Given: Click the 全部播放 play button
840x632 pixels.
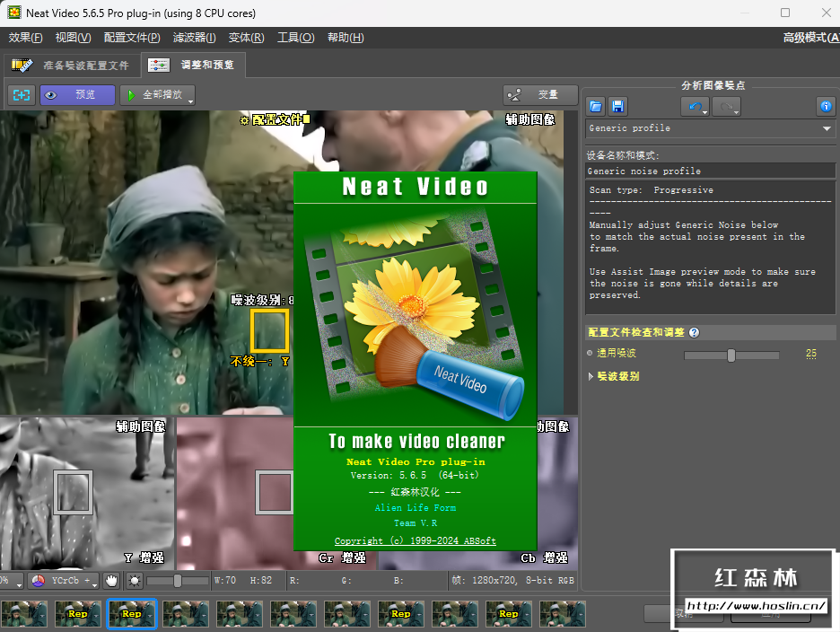Looking at the screenshot, I should [x=156, y=95].
